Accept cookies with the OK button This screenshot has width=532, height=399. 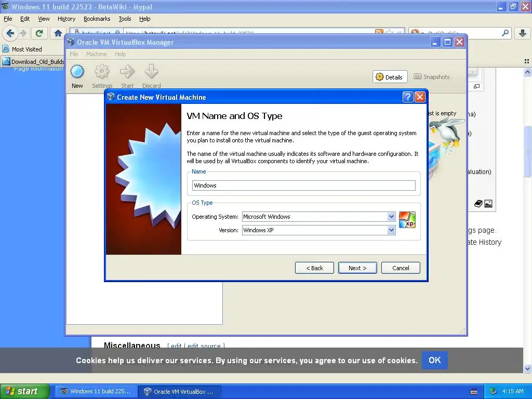click(x=435, y=360)
